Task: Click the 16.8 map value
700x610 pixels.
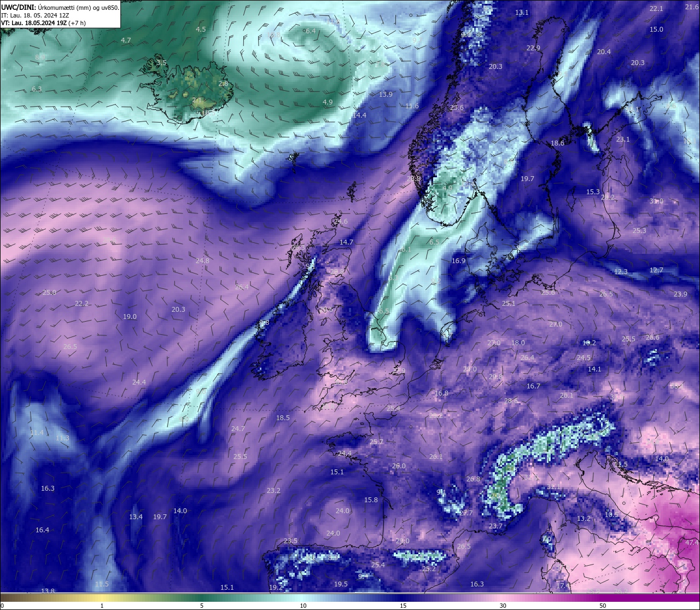Action: [x=441, y=393]
